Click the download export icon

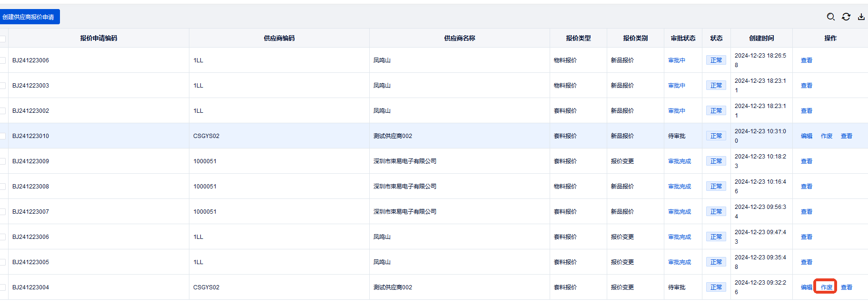861,17
